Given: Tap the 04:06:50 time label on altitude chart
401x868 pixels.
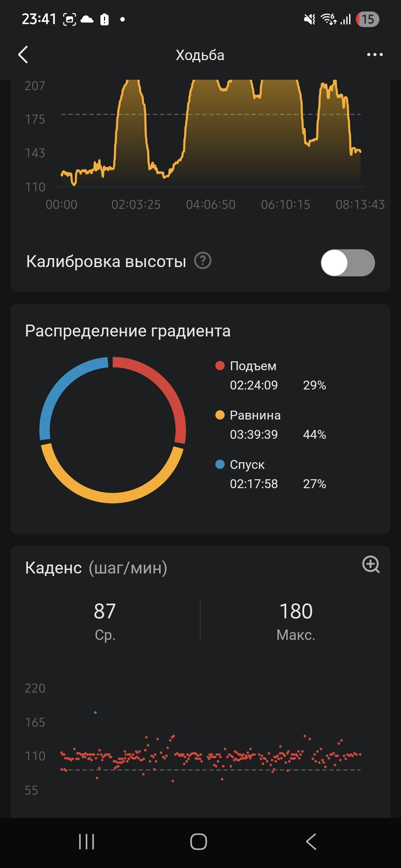Looking at the screenshot, I should pyautogui.click(x=211, y=204).
